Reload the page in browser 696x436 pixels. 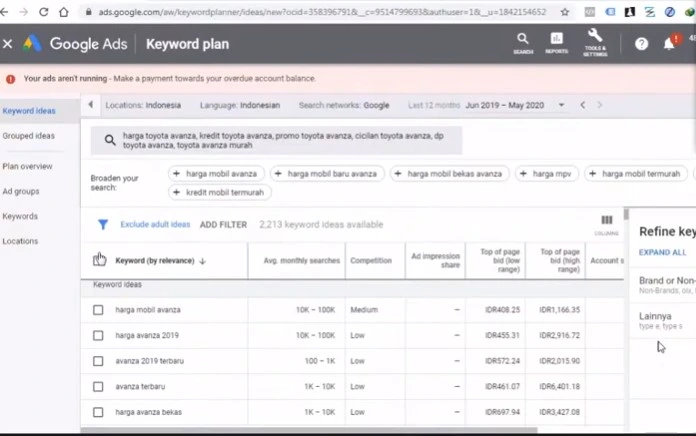pos(44,12)
